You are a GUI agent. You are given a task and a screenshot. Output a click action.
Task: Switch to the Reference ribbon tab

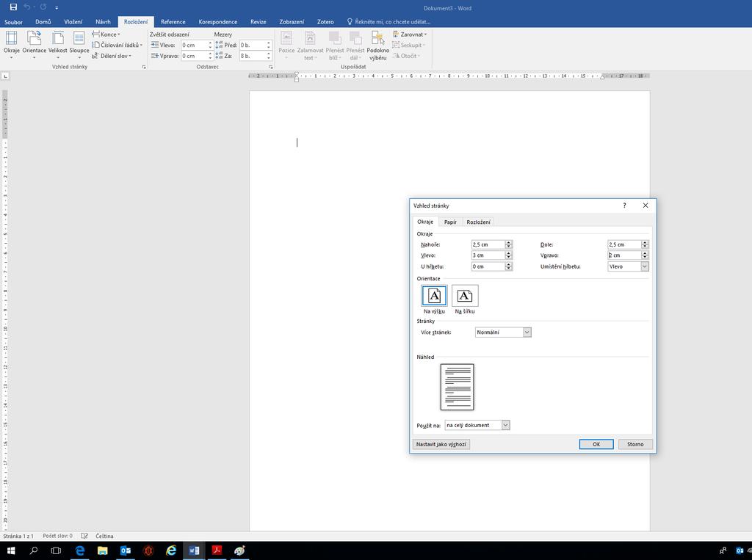point(173,22)
